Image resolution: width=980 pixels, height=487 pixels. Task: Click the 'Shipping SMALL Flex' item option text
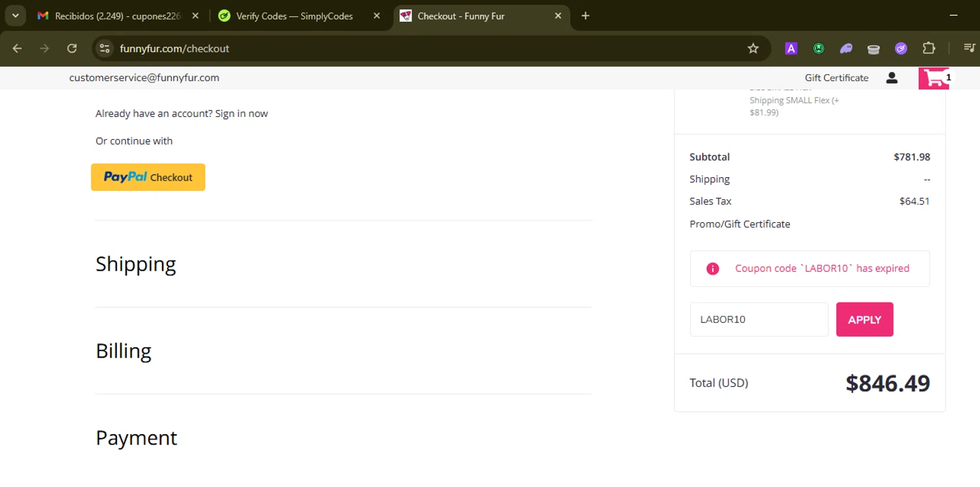tap(794, 106)
